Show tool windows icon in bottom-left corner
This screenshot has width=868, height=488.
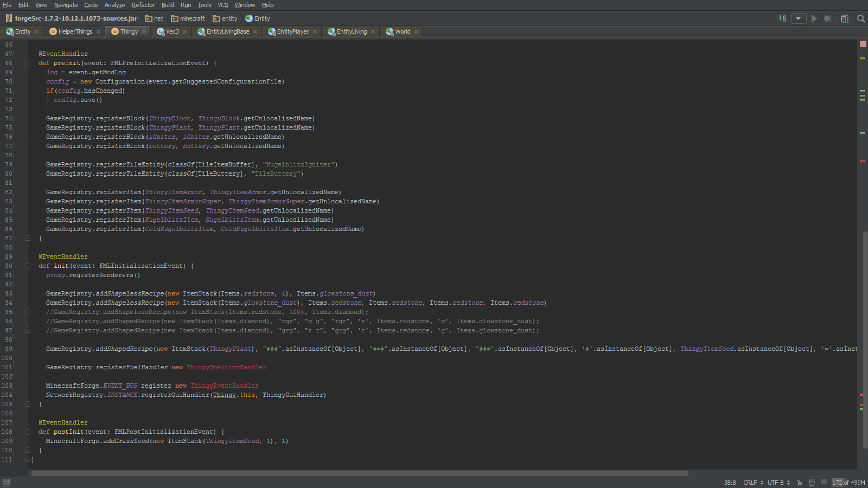(7, 483)
